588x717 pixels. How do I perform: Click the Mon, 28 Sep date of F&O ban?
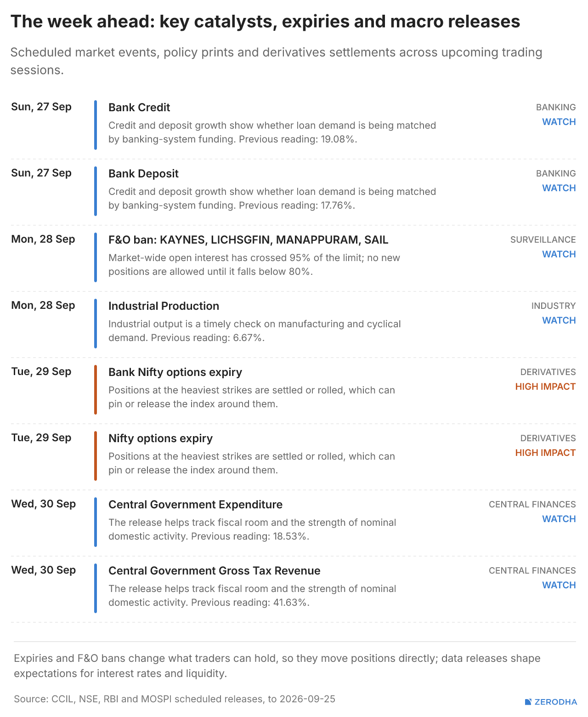(43, 239)
